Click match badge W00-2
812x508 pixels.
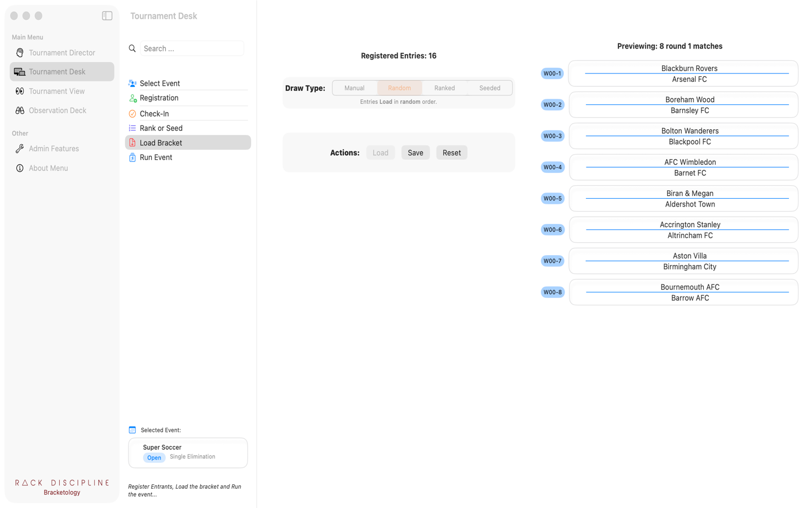click(x=553, y=105)
